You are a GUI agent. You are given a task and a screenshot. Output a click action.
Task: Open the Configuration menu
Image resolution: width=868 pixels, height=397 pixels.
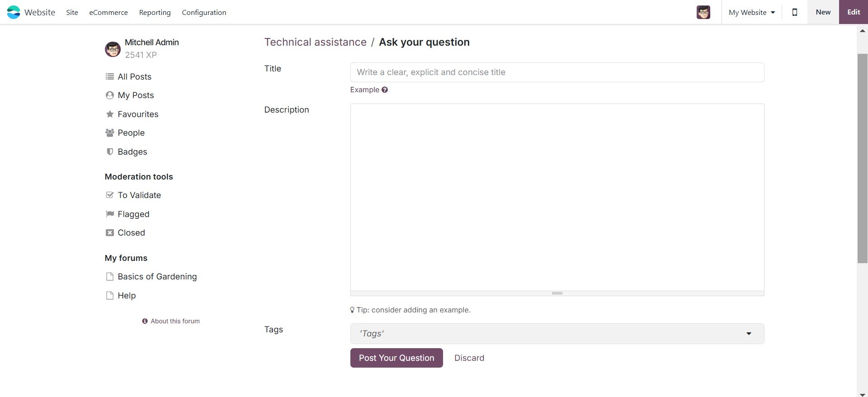(204, 12)
